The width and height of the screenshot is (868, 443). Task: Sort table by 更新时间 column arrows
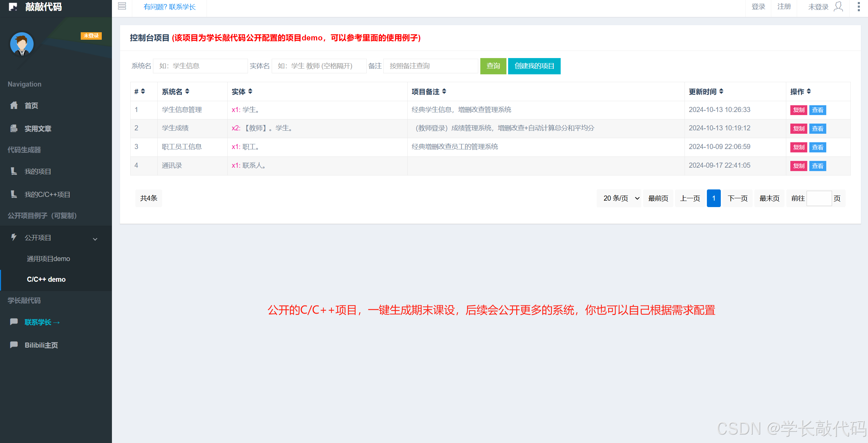pyautogui.click(x=721, y=91)
